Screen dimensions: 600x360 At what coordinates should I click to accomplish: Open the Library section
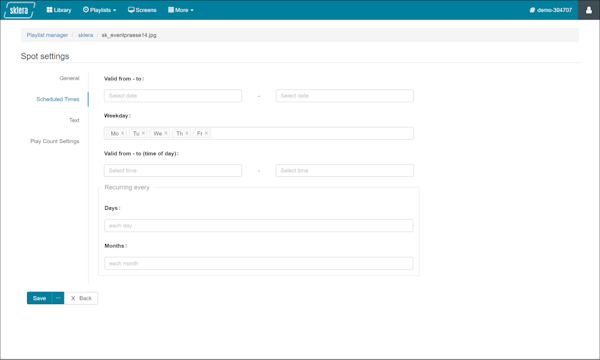click(x=59, y=10)
